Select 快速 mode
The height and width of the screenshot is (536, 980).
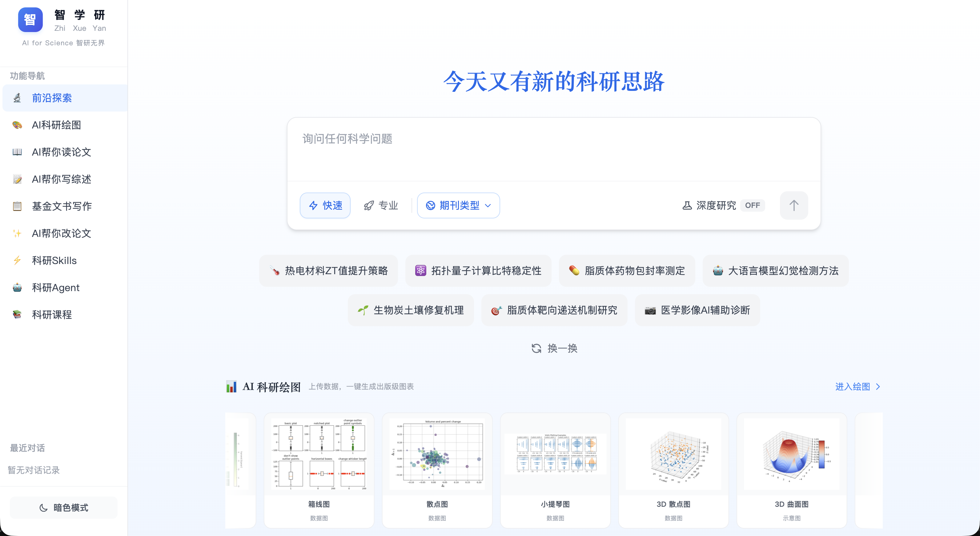(325, 205)
